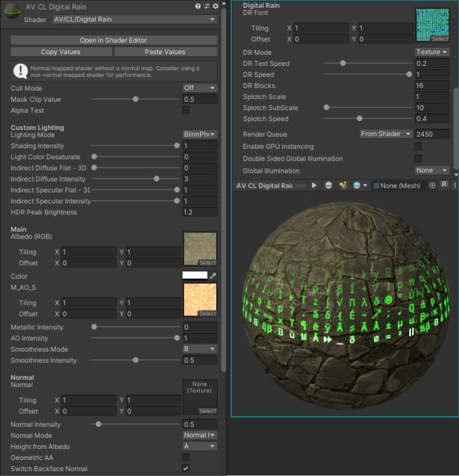Enable the Alpha Test checkbox
Image resolution: width=459 pixels, height=476 pixels.
point(186,111)
